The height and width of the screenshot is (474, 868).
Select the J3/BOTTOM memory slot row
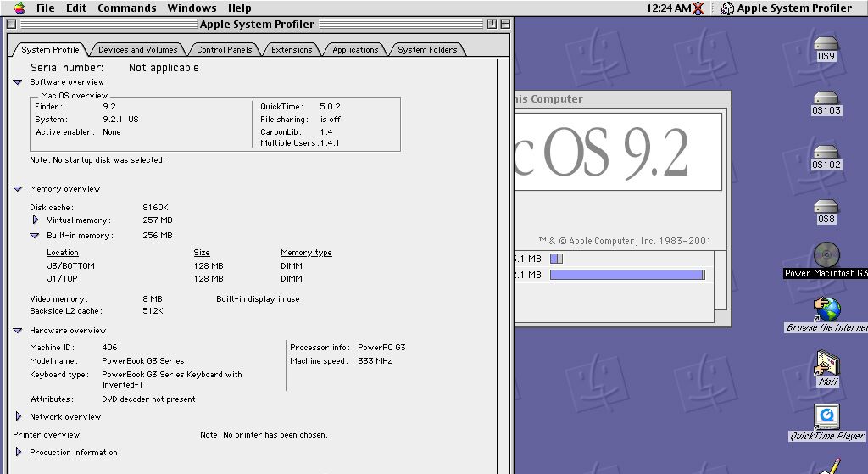click(175, 265)
